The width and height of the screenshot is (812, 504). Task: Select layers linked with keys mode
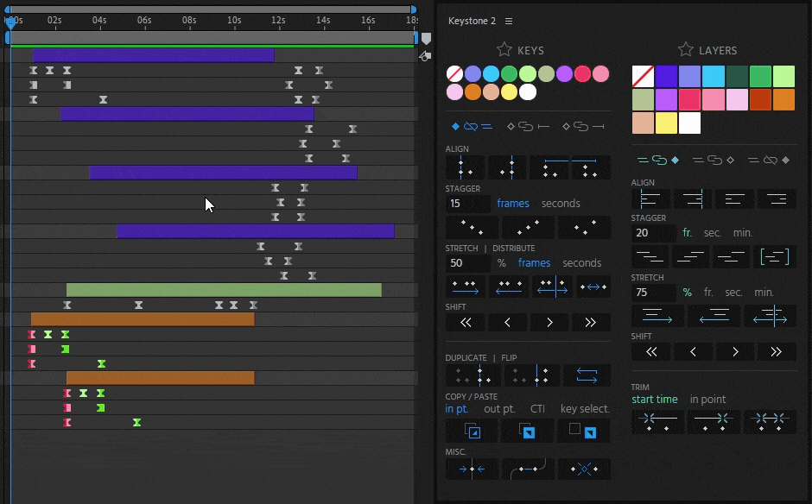pos(658,161)
